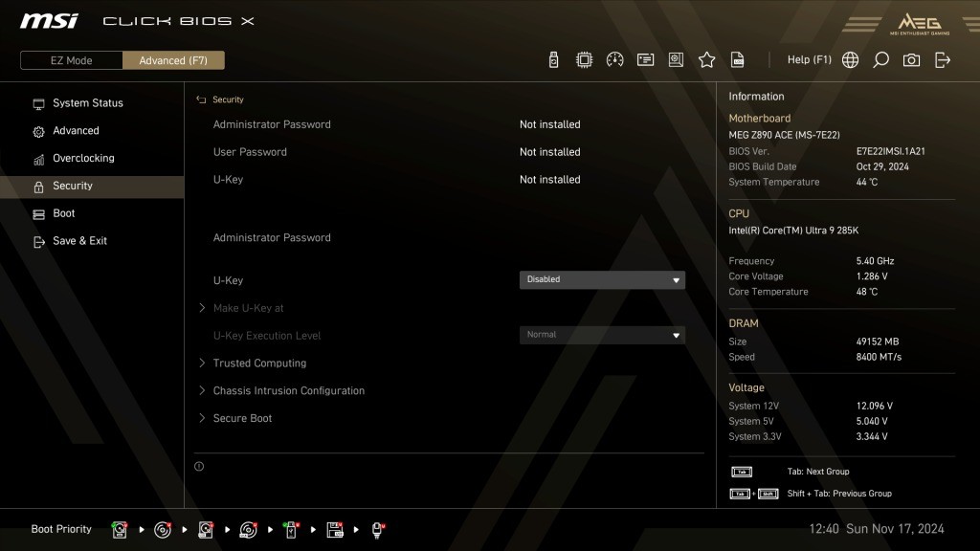Viewport: 980px width, 551px height.
Task: Open the language globe icon
Action: tap(850, 60)
